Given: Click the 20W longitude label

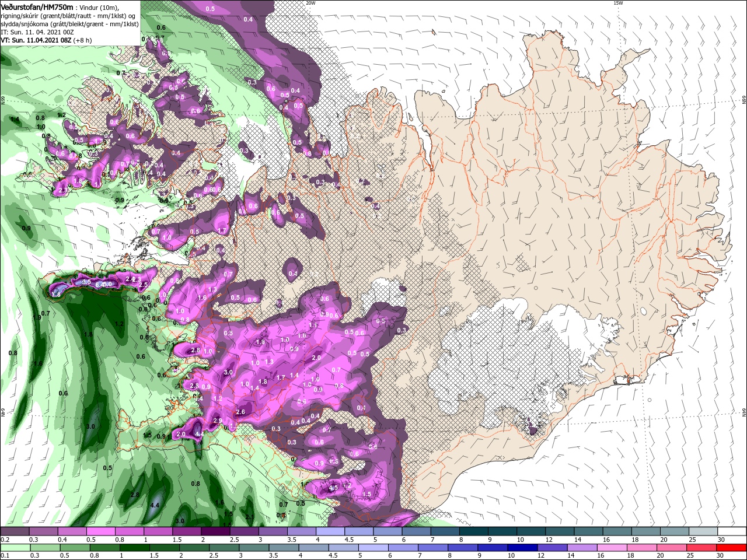Looking at the screenshot, I should point(310,3).
